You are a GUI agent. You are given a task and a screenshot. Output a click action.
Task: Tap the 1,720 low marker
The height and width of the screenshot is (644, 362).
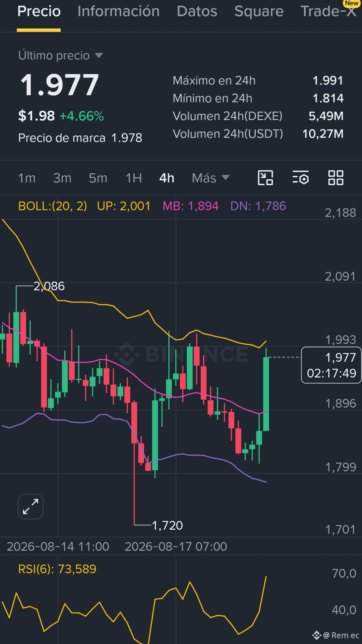pos(167,525)
